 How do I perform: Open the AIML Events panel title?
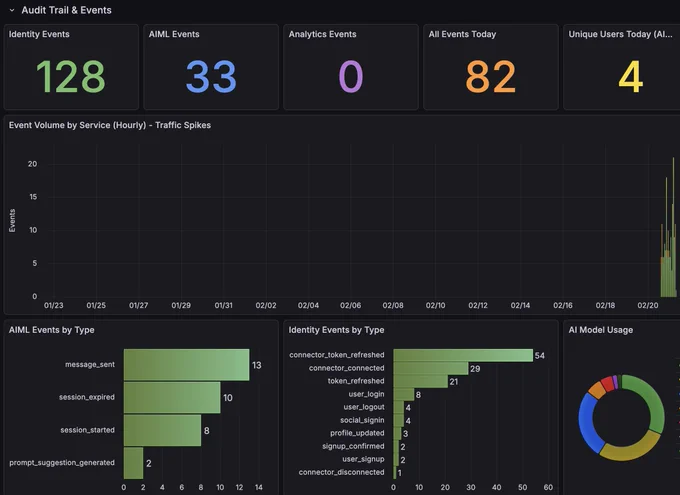[x=174, y=34]
